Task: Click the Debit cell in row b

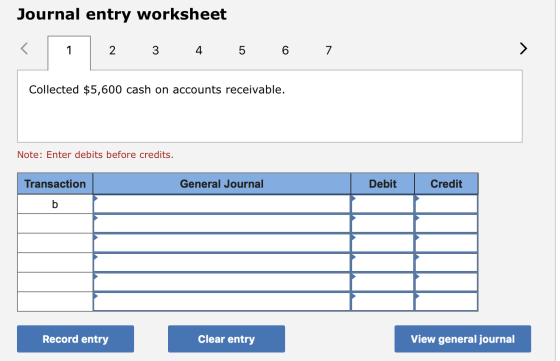Action: coord(382,204)
